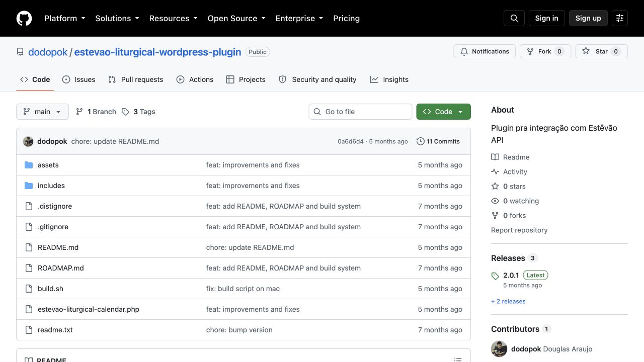Viewport: 644px width, 362px height.
Task: Expand the Enterprise menu
Action: [x=299, y=18]
